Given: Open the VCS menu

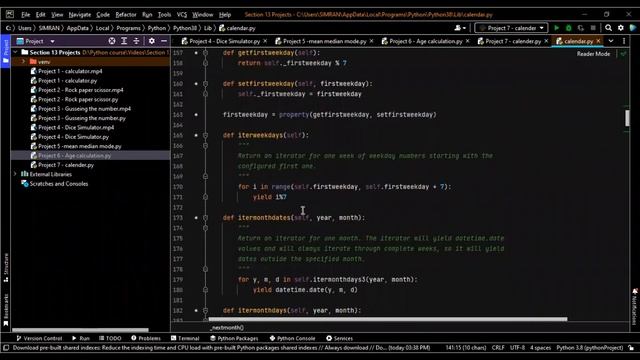Looking at the screenshot, I should pos(182,15).
